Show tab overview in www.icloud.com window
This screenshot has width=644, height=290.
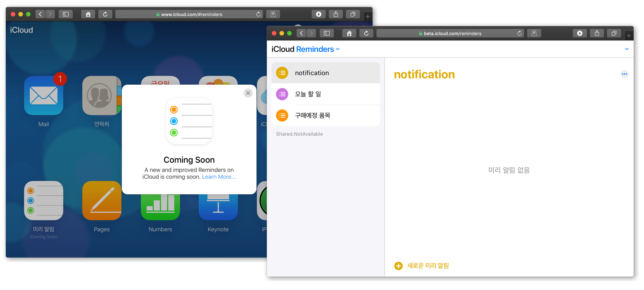pos(353,14)
